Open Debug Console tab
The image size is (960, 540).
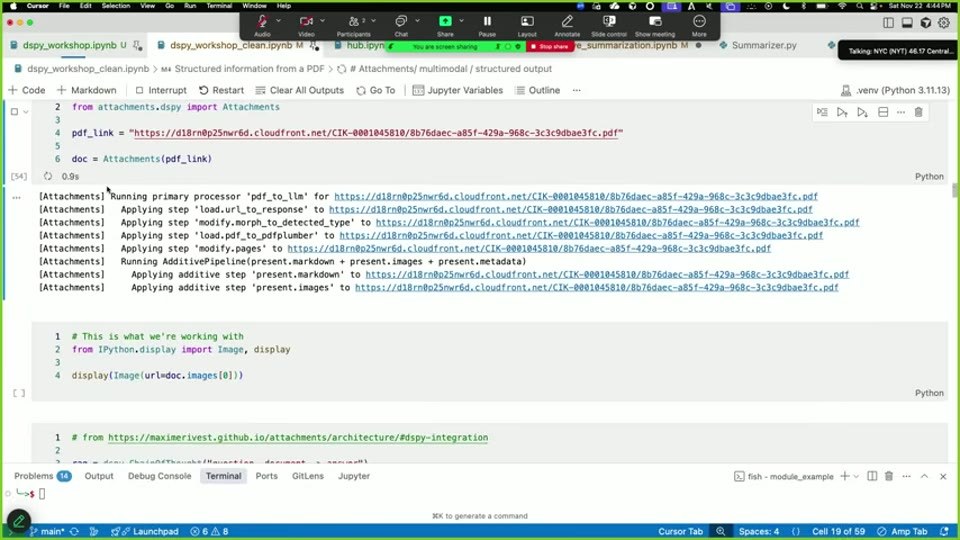tap(159, 476)
